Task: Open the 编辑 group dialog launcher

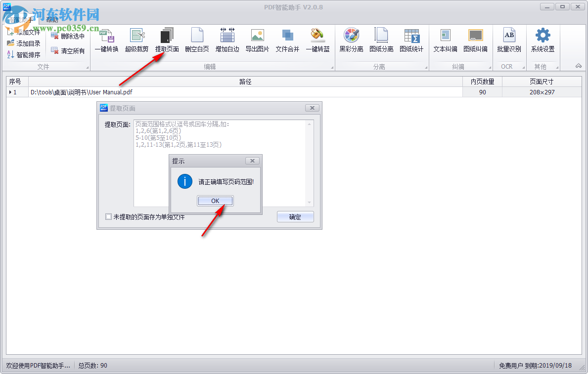Action: point(332,68)
